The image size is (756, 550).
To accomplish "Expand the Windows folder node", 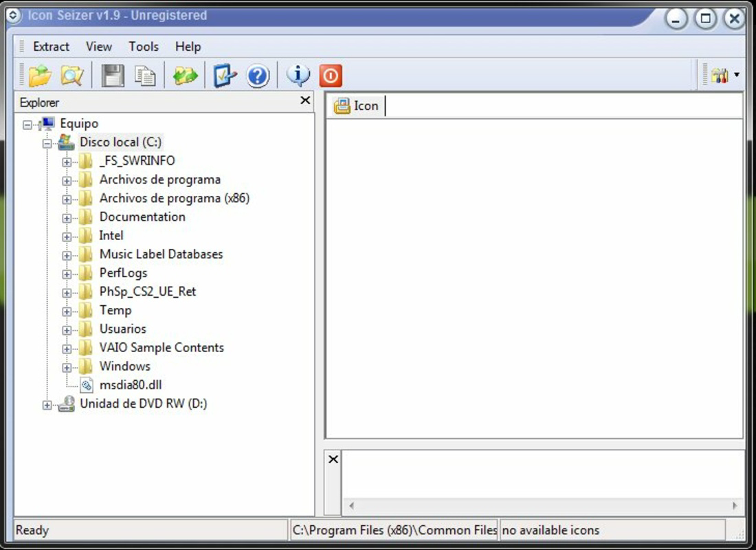I will click(67, 368).
